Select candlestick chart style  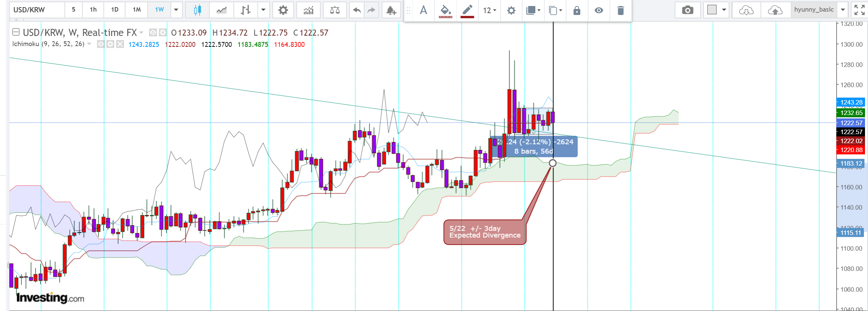[x=197, y=10]
